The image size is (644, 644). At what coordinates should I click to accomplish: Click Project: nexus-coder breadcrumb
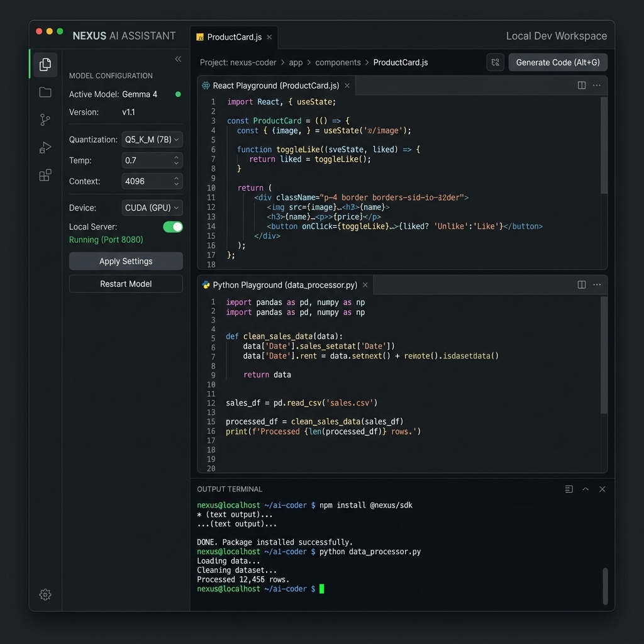(x=238, y=62)
